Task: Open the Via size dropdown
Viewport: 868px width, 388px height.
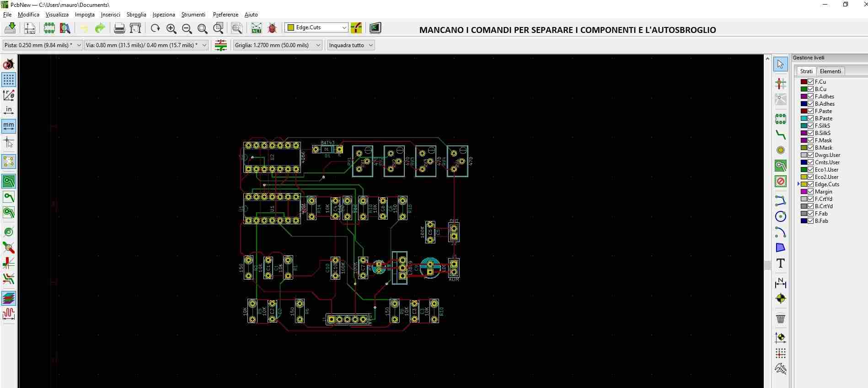Action: pos(146,45)
